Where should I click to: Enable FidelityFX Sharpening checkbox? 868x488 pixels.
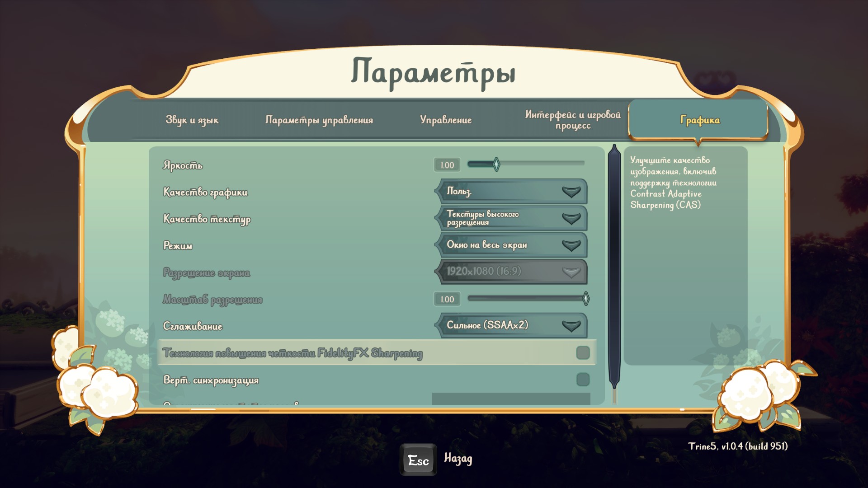point(583,353)
